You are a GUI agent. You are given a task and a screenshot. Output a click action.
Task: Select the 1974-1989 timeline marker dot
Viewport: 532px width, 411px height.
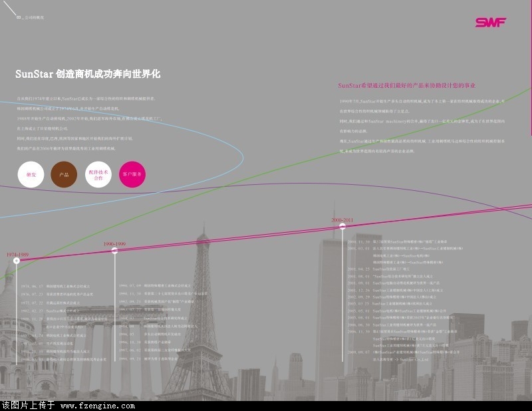(x=17, y=261)
